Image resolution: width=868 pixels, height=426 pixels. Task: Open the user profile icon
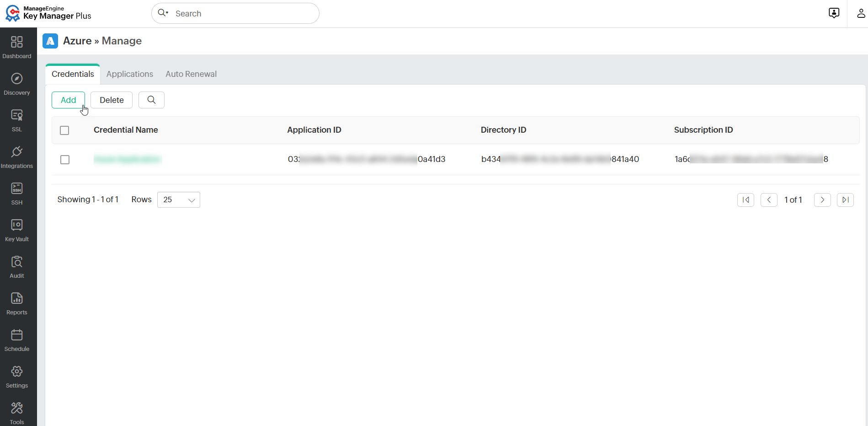pos(861,13)
